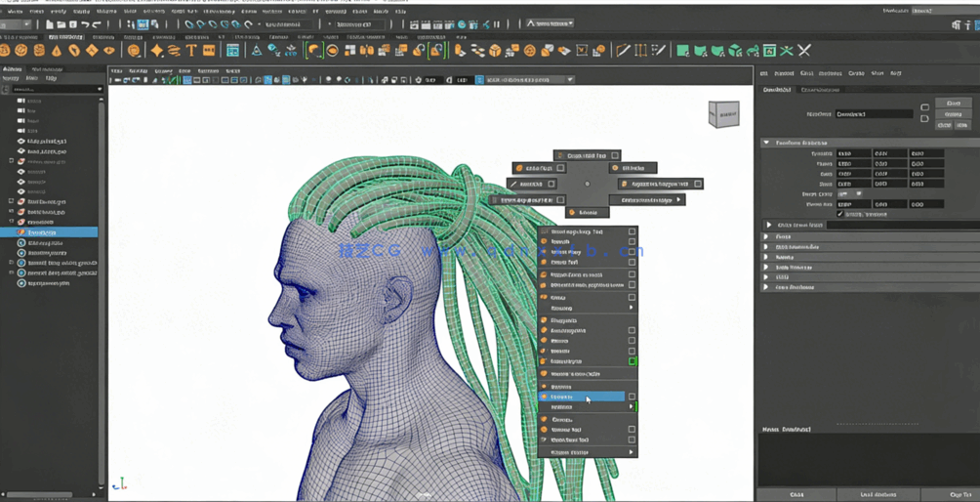The image size is (980, 502).
Task: Click the white X icon on the shelf
Action: (x=804, y=50)
